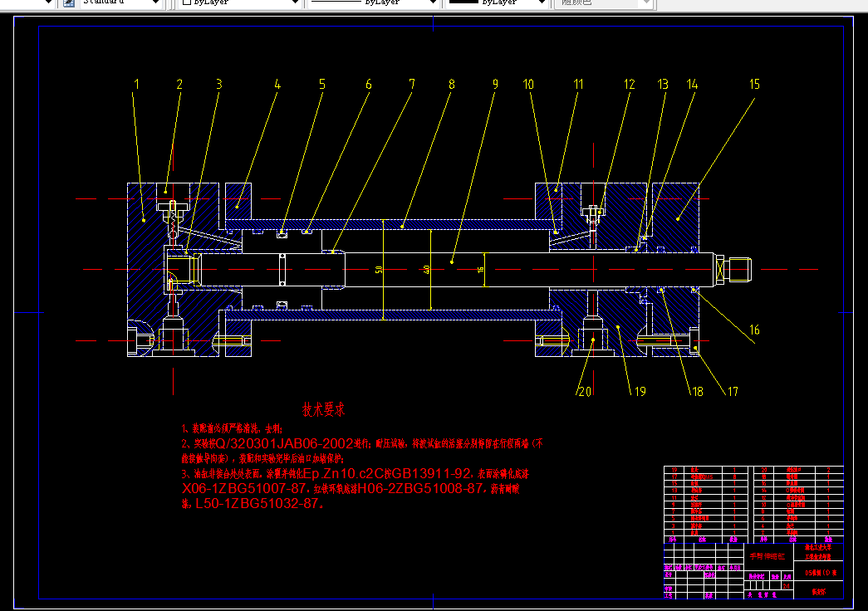
Task: Select part balloon number 10 label
Action: 528,84
